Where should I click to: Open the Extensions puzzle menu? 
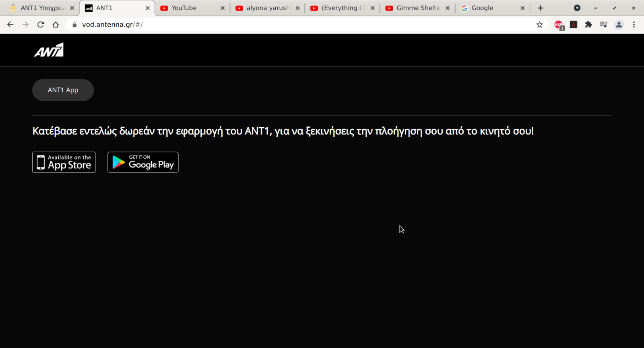coord(588,25)
